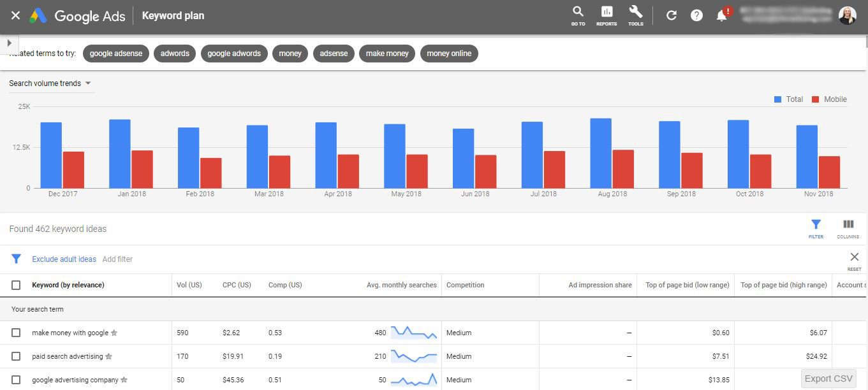Click trend sparkline for 'google advertising company'
The width and height of the screenshot is (868, 390).
414,380
